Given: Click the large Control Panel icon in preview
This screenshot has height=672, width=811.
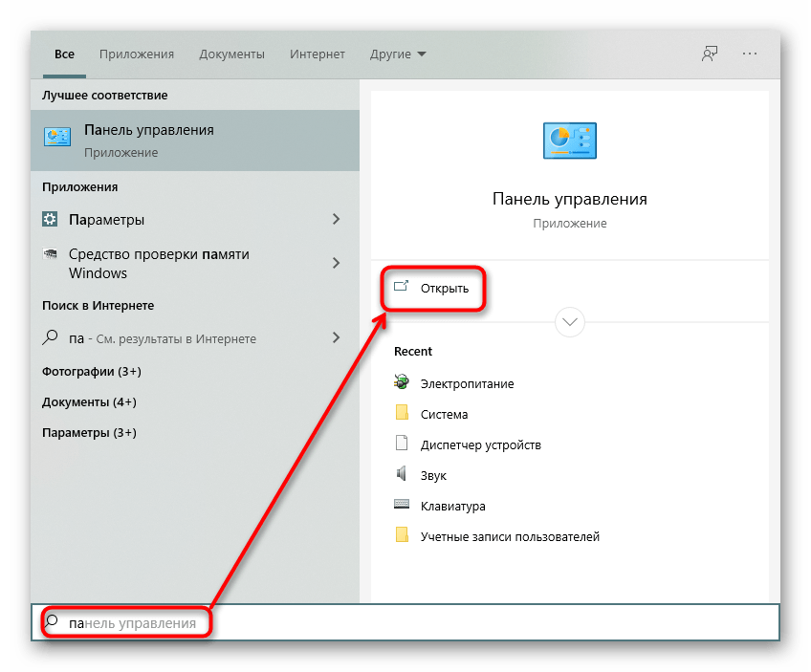Looking at the screenshot, I should pos(569,141).
